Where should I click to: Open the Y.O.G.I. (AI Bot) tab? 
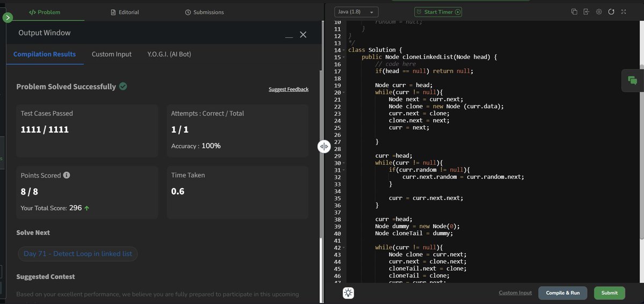point(169,54)
